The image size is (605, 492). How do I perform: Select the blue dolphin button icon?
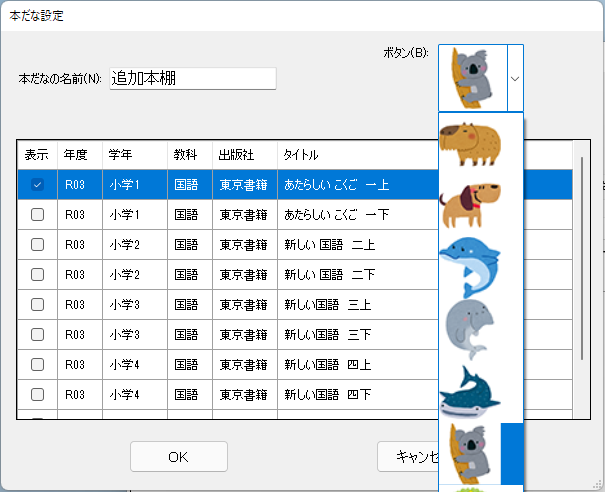470,267
